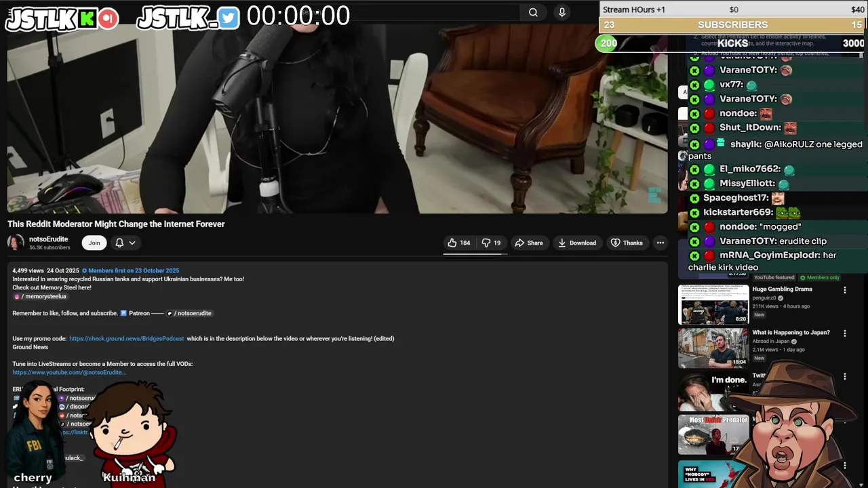
Task: Open the notsoErudite channel avatar
Action: (16, 243)
